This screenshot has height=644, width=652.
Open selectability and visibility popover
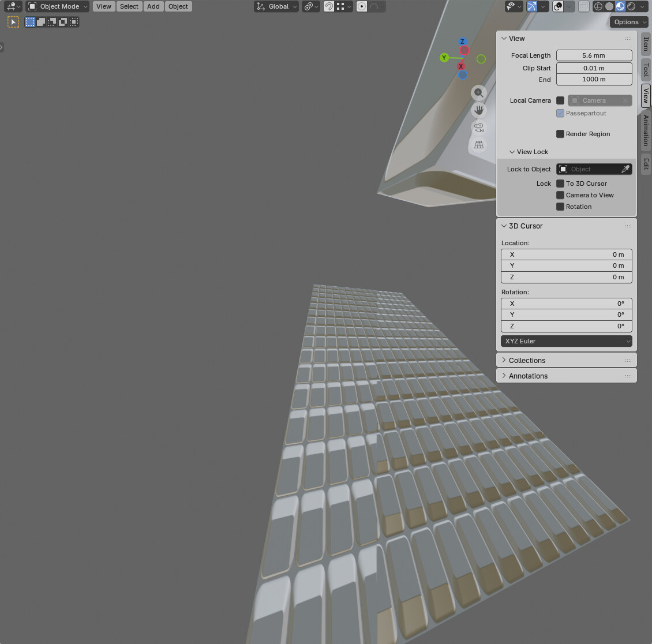[514, 6]
